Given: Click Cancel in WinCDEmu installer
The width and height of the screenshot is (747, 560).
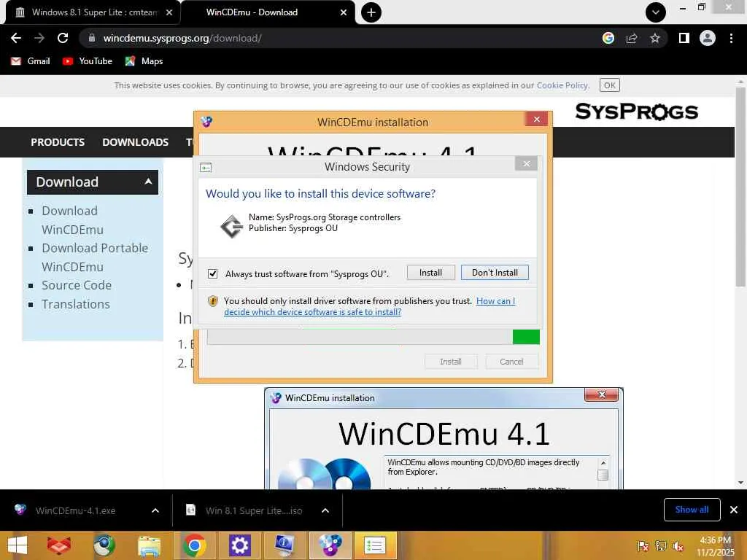Looking at the screenshot, I should [511, 362].
